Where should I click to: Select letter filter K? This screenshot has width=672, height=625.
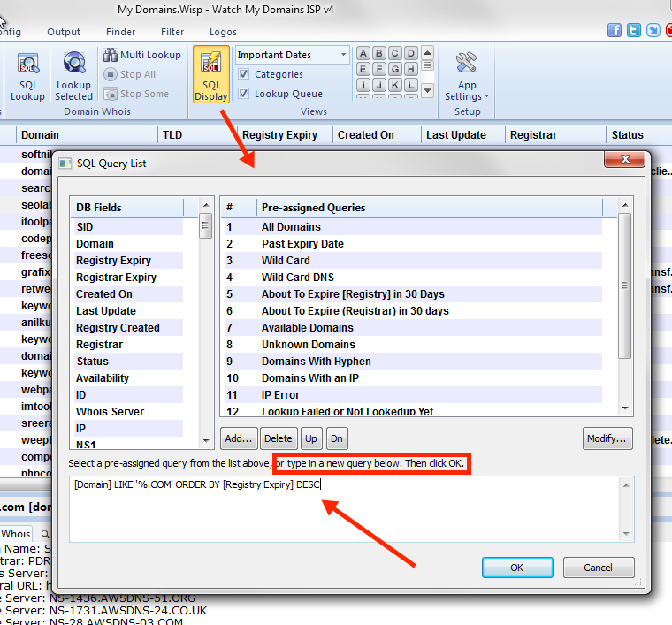(394, 85)
